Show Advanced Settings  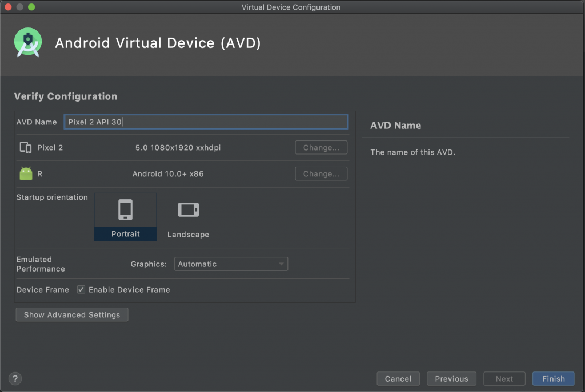pos(72,314)
